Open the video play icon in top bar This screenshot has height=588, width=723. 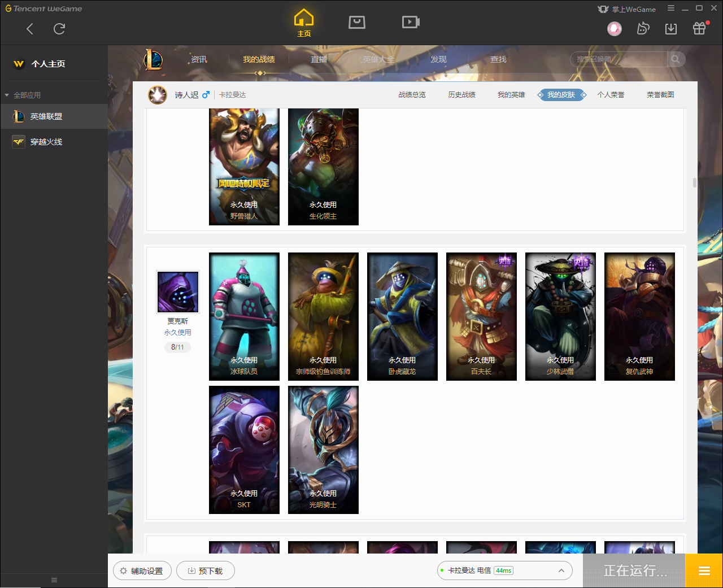click(411, 22)
